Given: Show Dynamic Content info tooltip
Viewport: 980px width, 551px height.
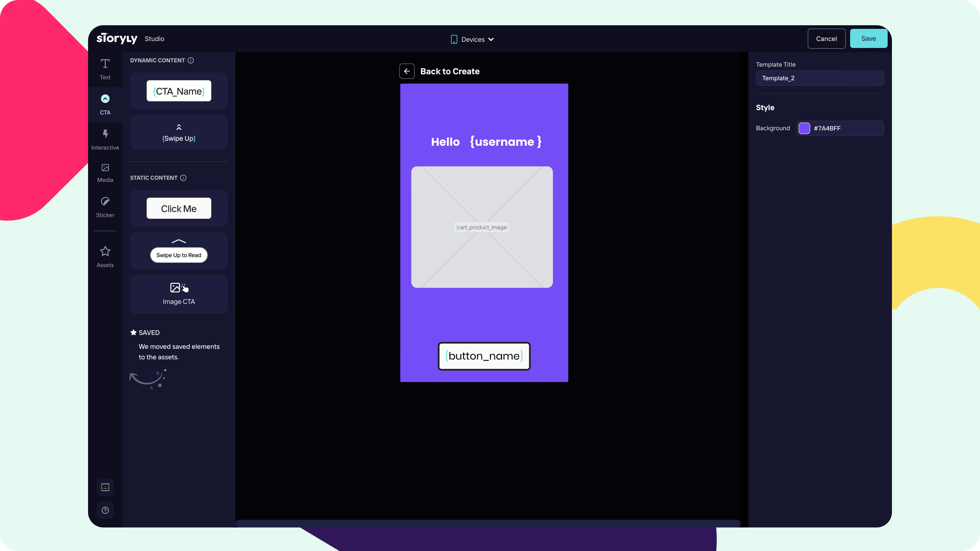Looking at the screenshot, I should point(191,60).
